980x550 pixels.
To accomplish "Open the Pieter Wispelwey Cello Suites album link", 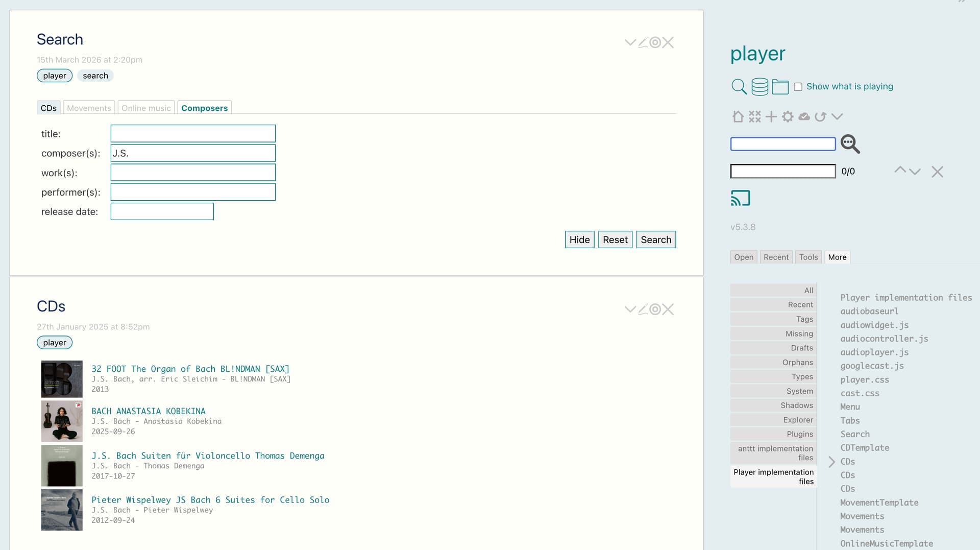I will coord(210,500).
